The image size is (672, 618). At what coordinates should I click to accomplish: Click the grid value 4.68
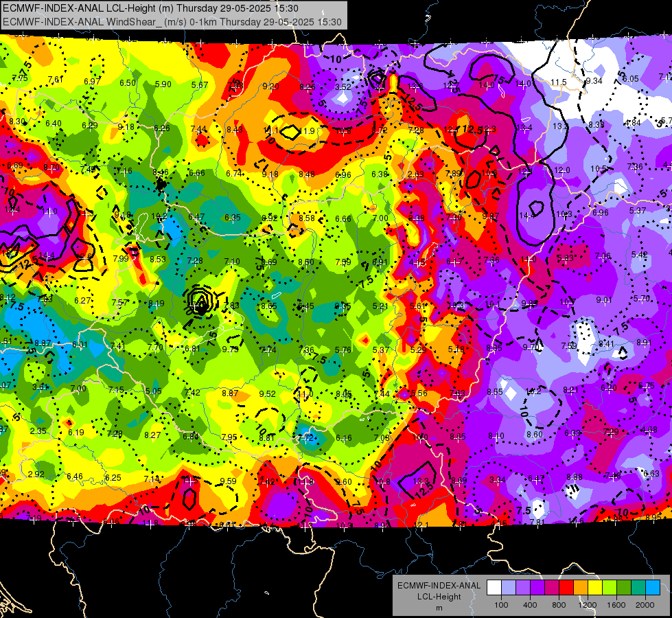point(649,429)
